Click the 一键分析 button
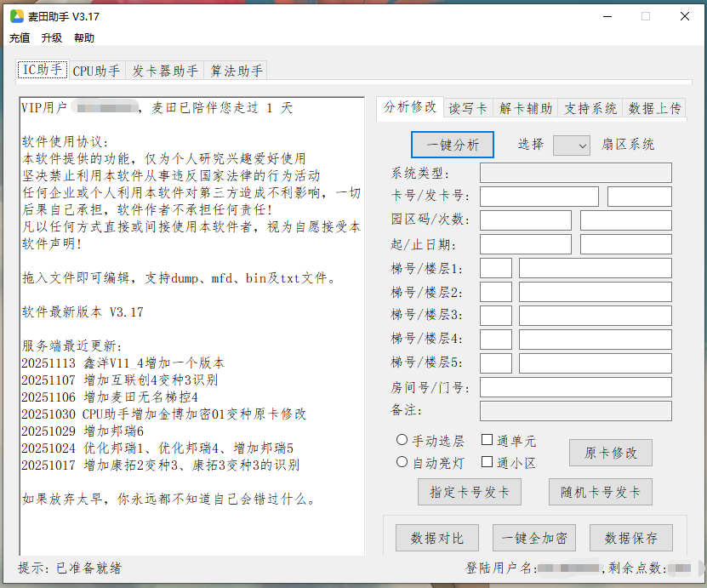The image size is (707, 588). coord(452,145)
